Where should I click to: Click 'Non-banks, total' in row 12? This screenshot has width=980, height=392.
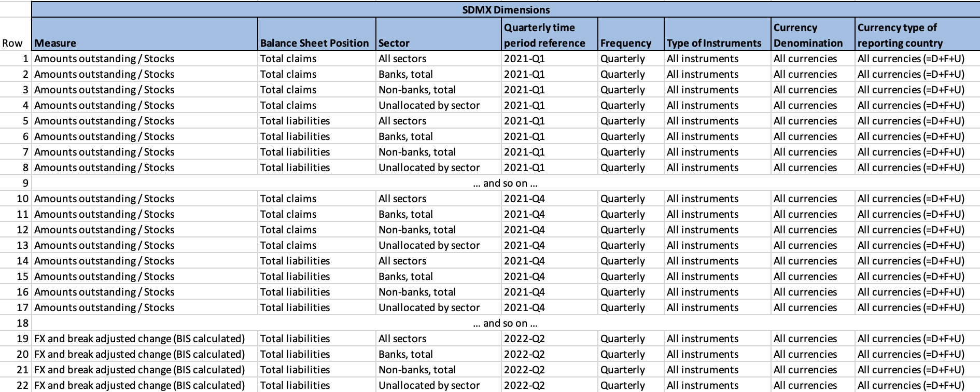417,230
